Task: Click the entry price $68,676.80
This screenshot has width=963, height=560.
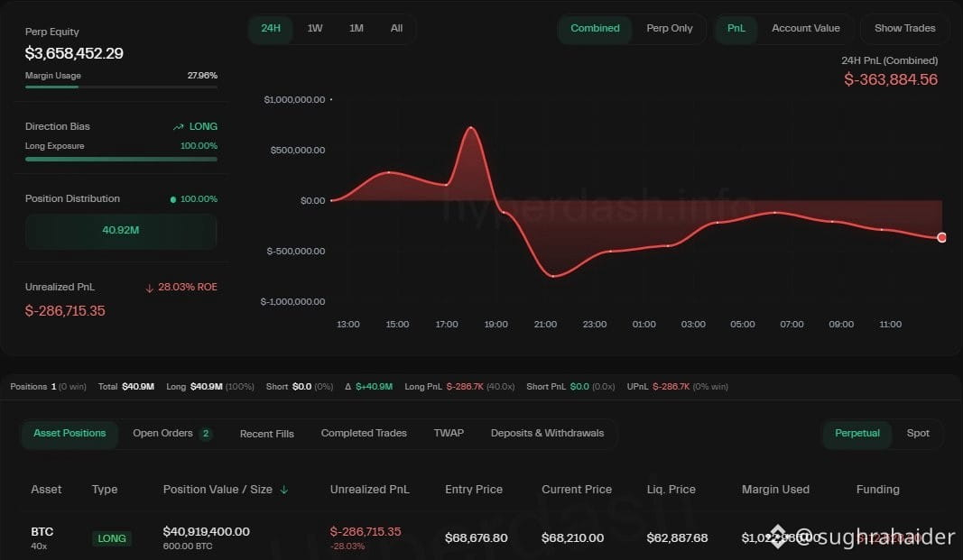Action: pos(476,538)
